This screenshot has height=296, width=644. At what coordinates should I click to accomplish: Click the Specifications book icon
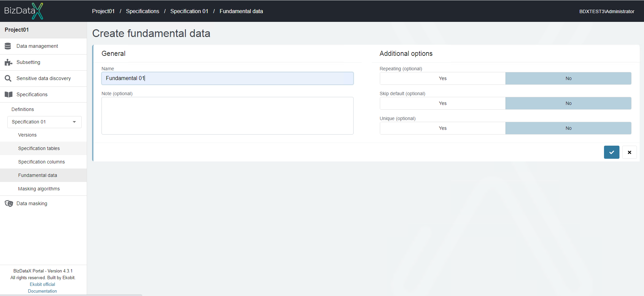click(x=9, y=95)
